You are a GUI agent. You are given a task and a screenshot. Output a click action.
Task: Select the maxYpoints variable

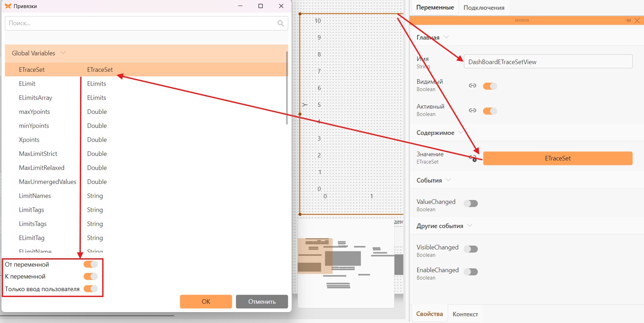tap(146, 112)
